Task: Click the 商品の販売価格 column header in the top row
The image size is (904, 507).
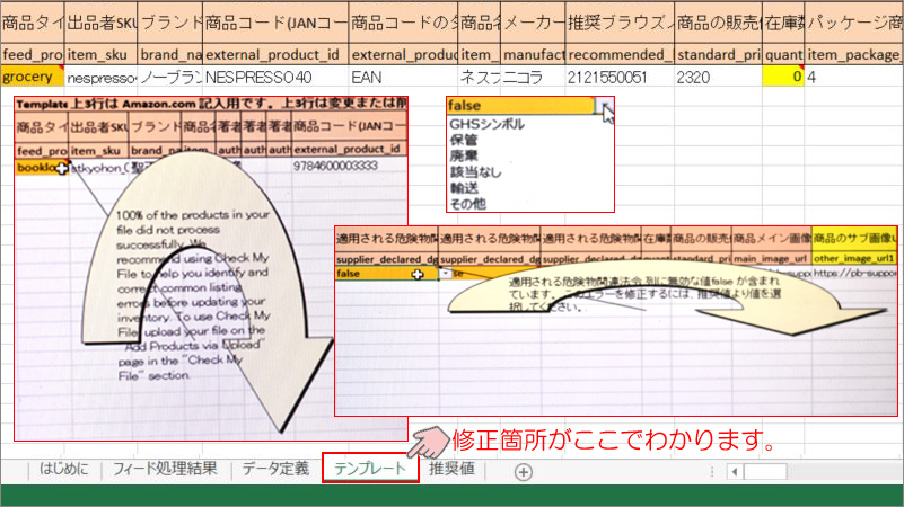Action: coord(715,20)
